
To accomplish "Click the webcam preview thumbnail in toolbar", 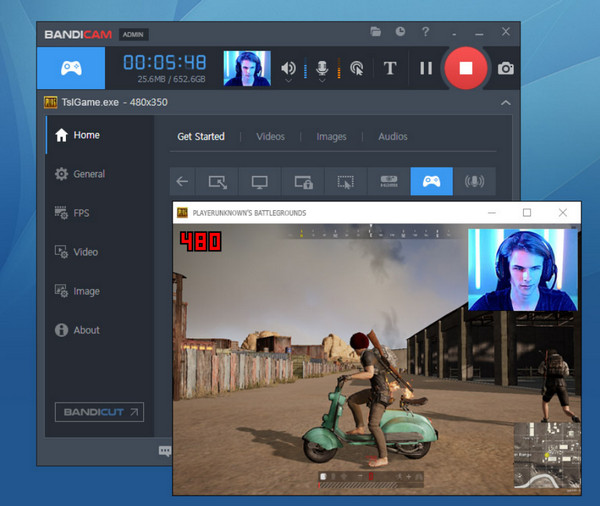I will point(247,68).
